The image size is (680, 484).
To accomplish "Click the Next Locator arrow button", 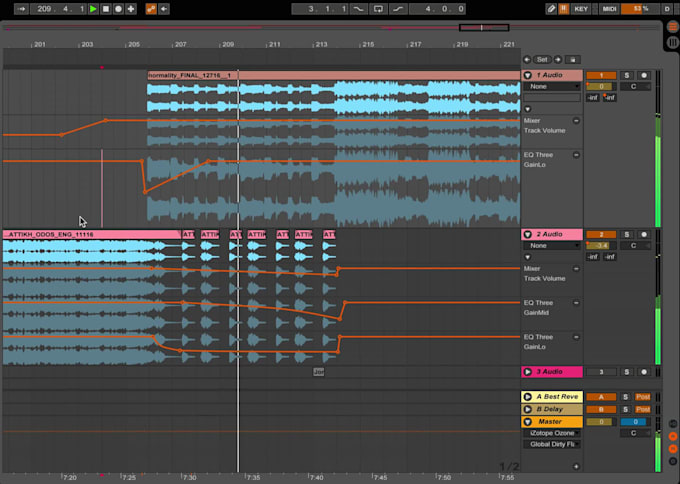I will (558, 60).
